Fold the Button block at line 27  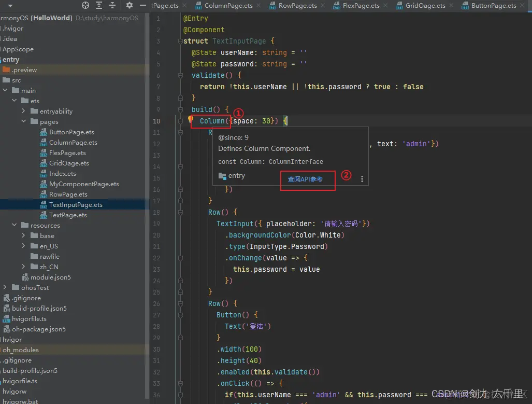(x=180, y=315)
